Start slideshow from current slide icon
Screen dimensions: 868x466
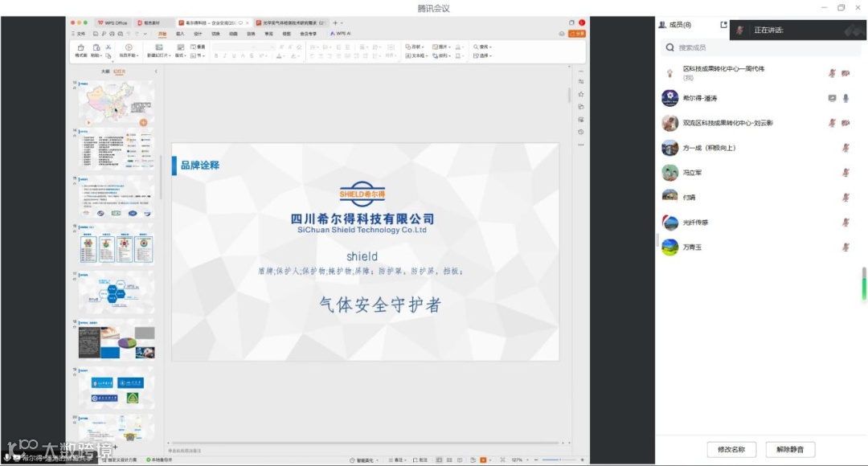point(129,47)
